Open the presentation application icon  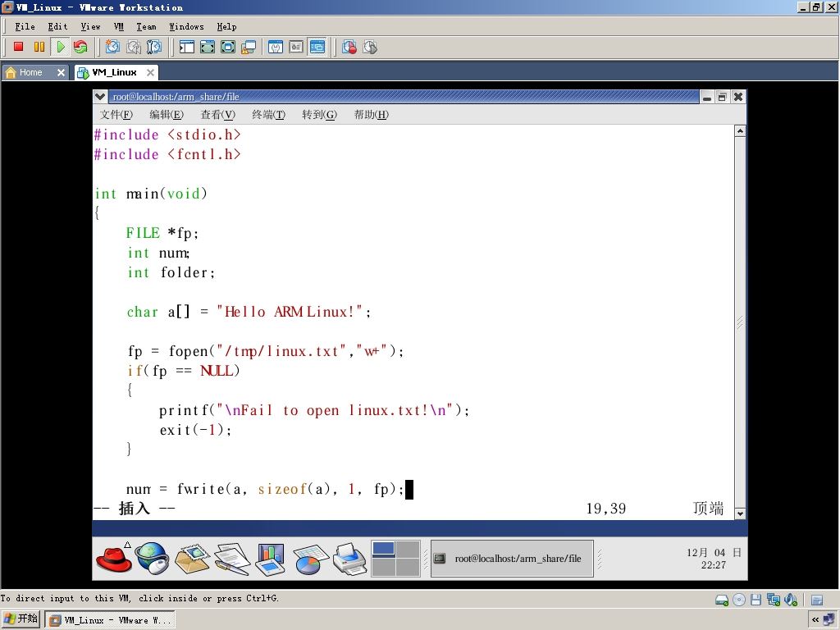click(271, 559)
